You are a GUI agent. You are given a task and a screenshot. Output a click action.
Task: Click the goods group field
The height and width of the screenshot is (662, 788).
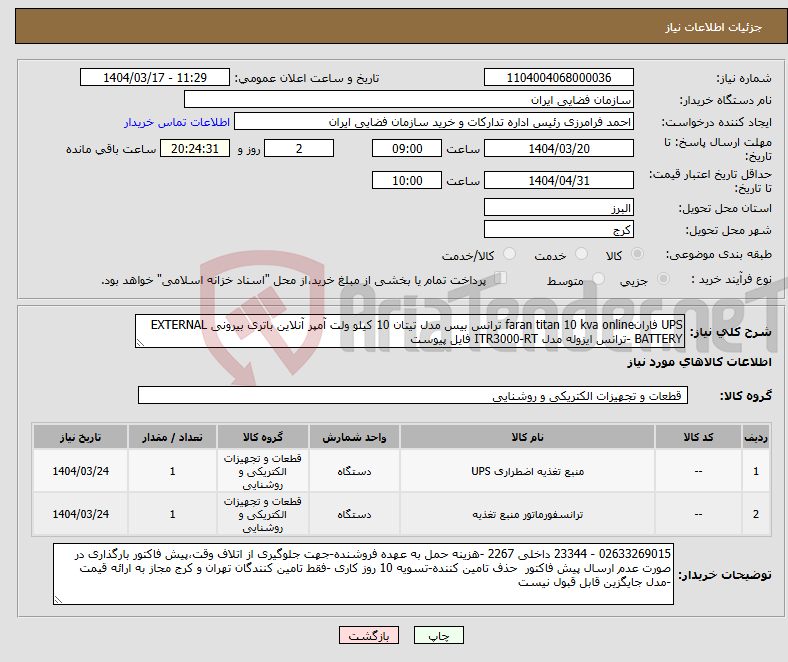(x=413, y=395)
